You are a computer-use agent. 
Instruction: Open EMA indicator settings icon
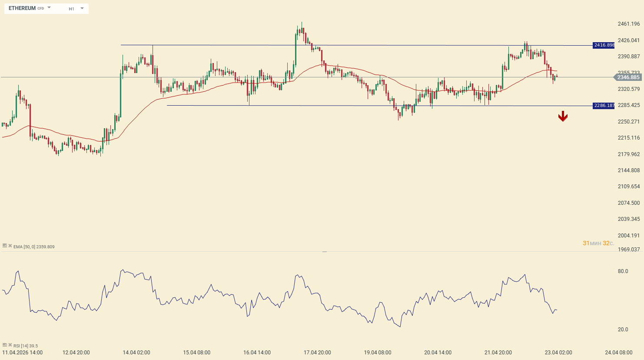coord(5,246)
